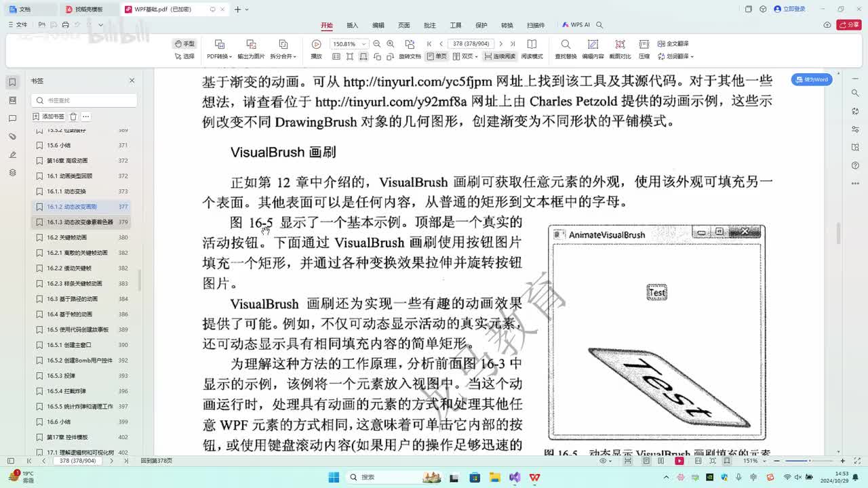Go to next page in toolbar

point(500,44)
